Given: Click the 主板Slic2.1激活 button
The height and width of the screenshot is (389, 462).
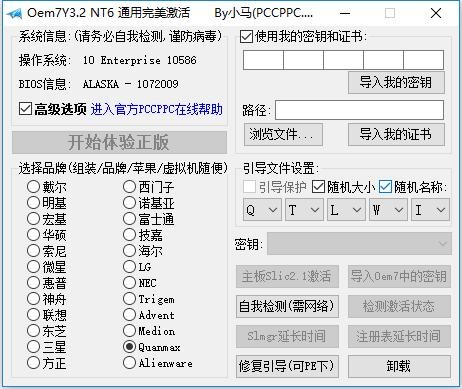Looking at the screenshot, I should 287,276.
